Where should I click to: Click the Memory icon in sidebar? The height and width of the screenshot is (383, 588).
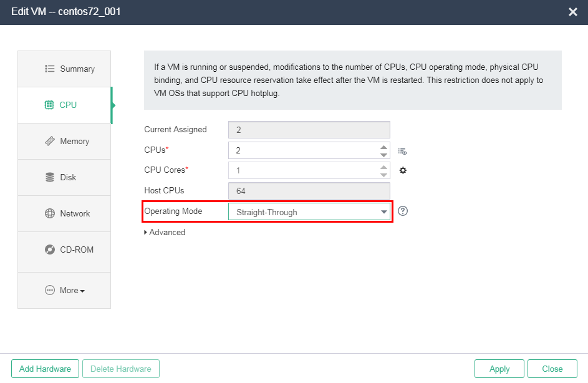coord(50,142)
